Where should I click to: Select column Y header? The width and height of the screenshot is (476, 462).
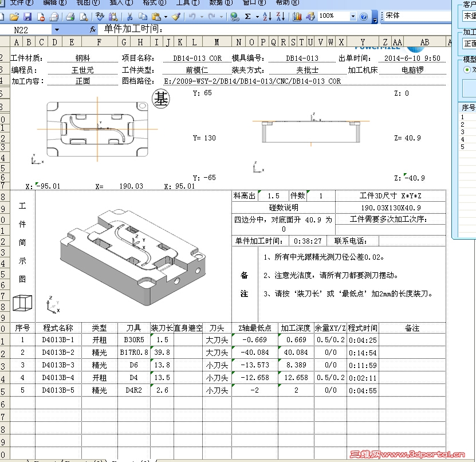pos(363,42)
